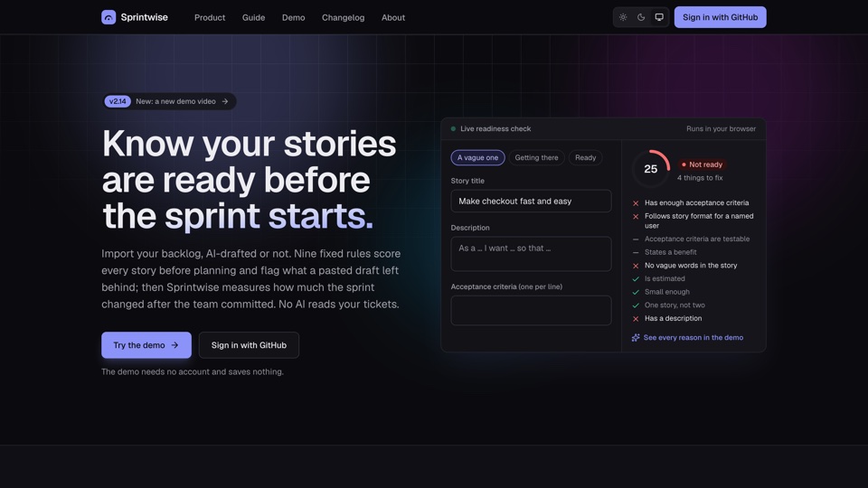Screen dimensions: 868x488
Task: Click the X icon beside Follows story format
Action: click(636, 216)
